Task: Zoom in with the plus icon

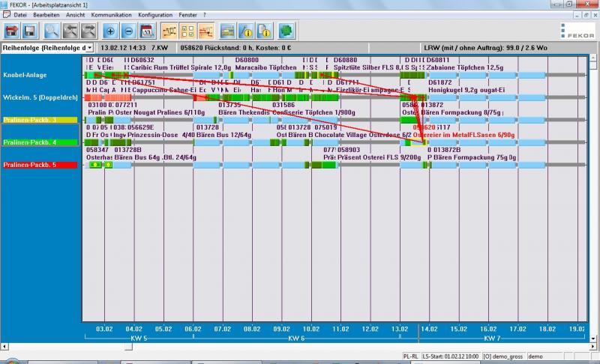Action: pyautogui.click(x=110, y=31)
